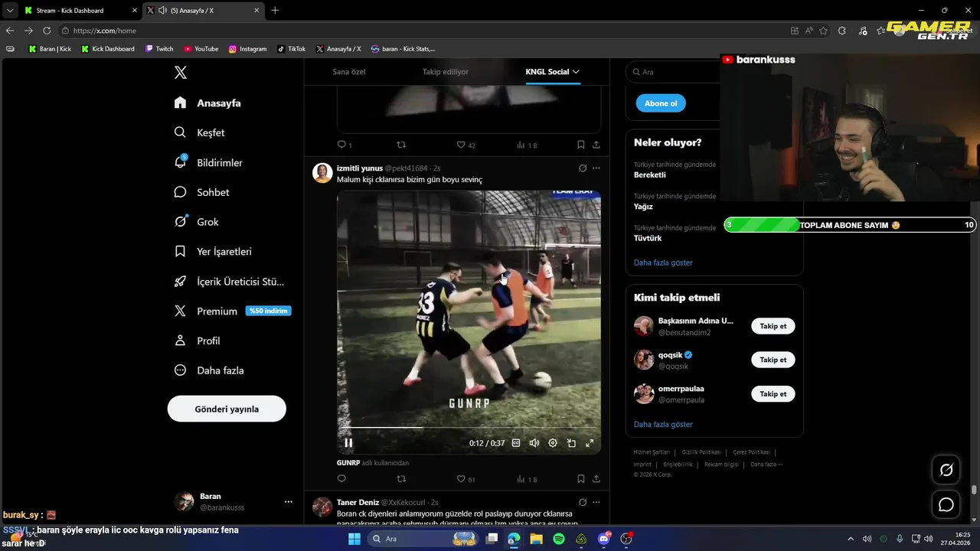Mute the video volume icon

pos(534,442)
